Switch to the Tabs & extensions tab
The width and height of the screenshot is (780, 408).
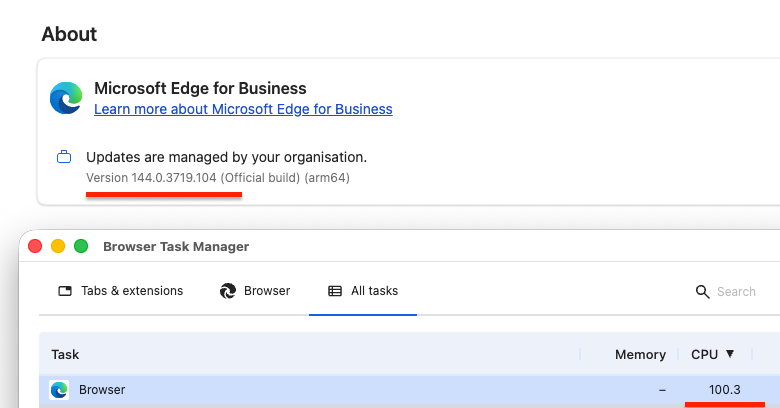pyautogui.click(x=131, y=291)
